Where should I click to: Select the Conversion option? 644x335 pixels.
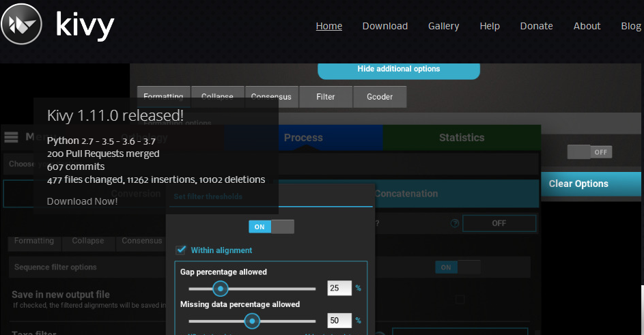[135, 193]
